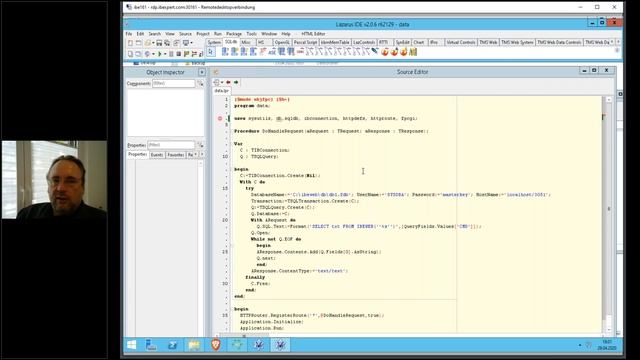Open the Package menu

pos(234,33)
